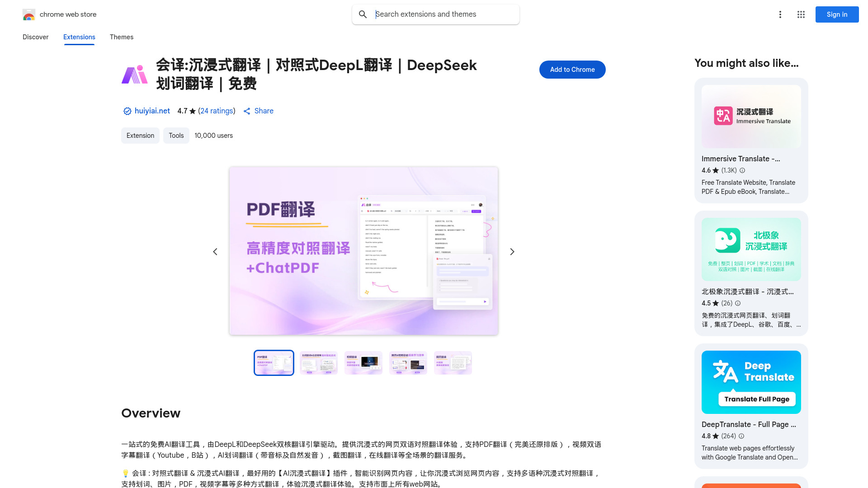Image resolution: width=868 pixels, height=488 pixels.
Task: Switch to the Themes tab
Action: coord(122,37)
